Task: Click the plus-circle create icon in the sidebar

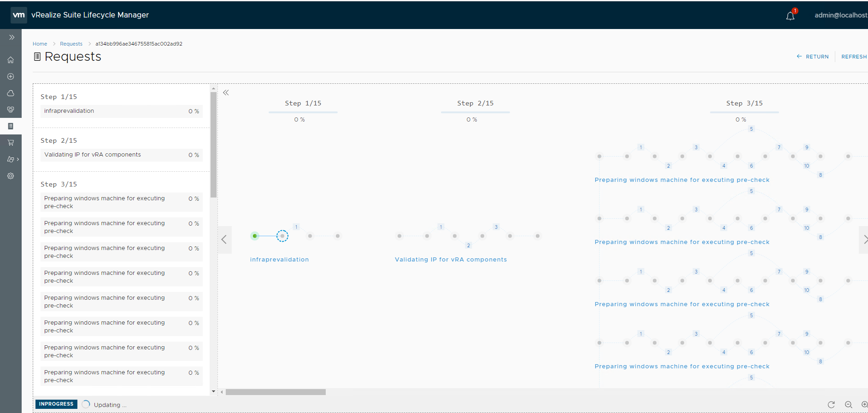Action: click(x=11, y=76)
